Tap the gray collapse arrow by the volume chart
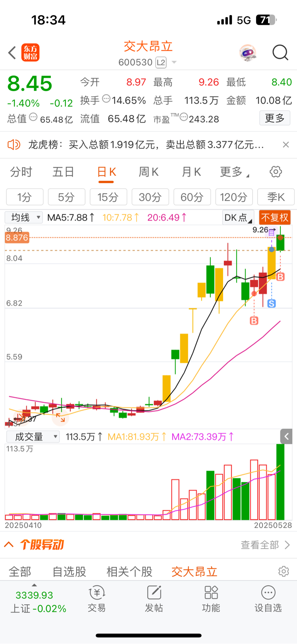This screenshot has height=644, width=297. pos(286,436)
